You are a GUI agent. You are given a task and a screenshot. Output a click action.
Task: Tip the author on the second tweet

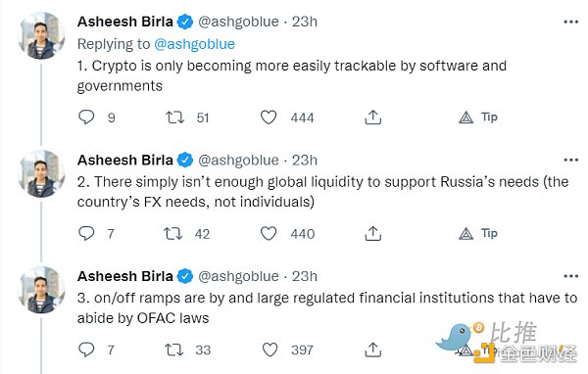click(x=478, y=233)
